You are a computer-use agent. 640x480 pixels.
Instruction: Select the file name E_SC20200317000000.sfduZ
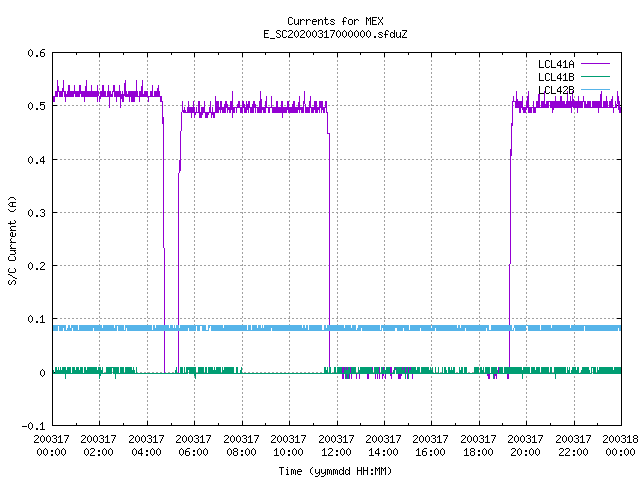pos(335,34)
